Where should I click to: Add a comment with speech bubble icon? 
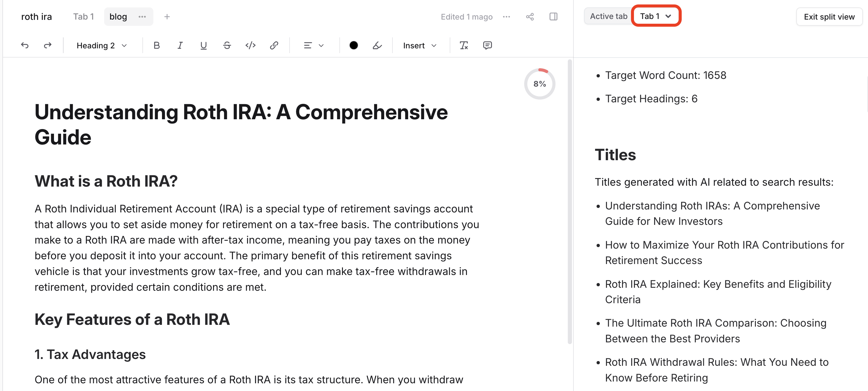(487, 45)
